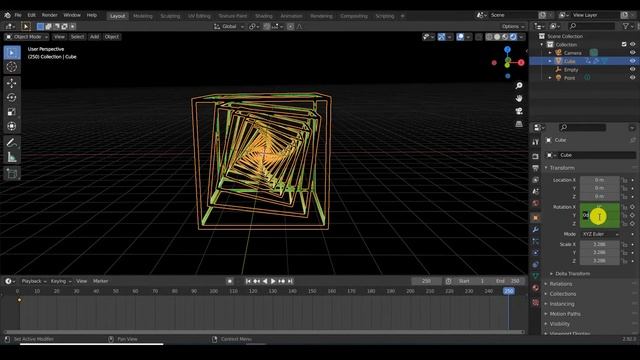Toggle snapping magnet icon
Screen dimensions: 640x360
pos(267,26)
